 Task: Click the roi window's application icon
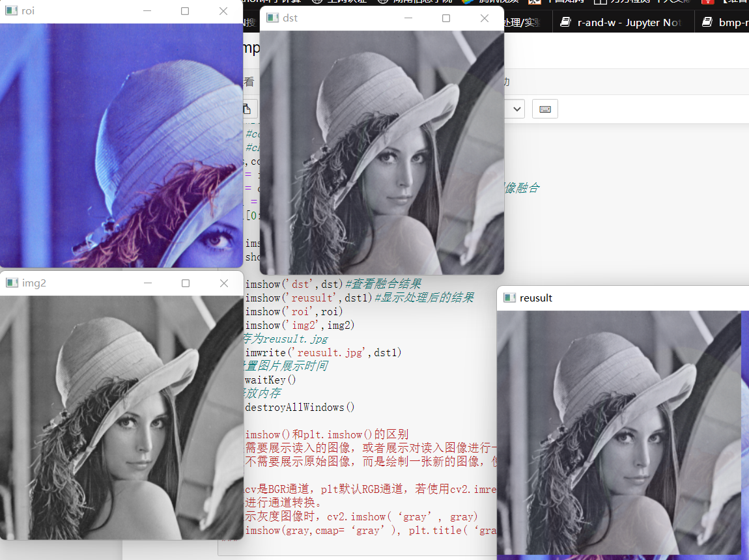pos(11,10)
